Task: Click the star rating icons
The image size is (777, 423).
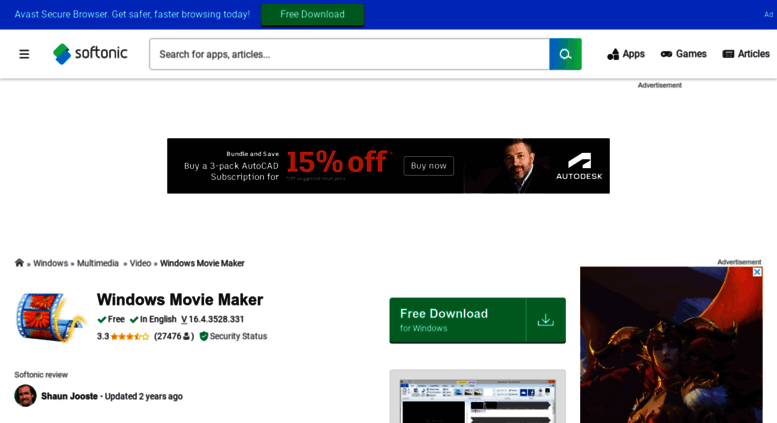Action: pyautogui.click(x=130, y=336)
